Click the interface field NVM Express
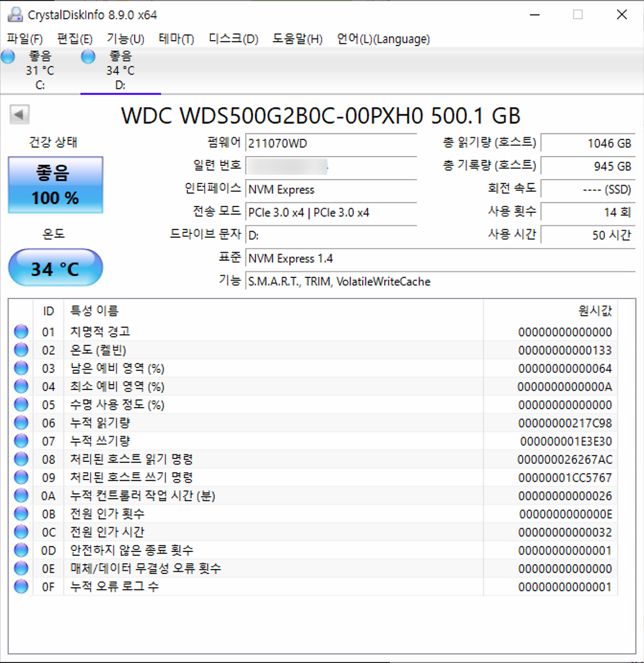Image resolution: width=644 pixels, height=663 pixels. [x=331, y=189]
